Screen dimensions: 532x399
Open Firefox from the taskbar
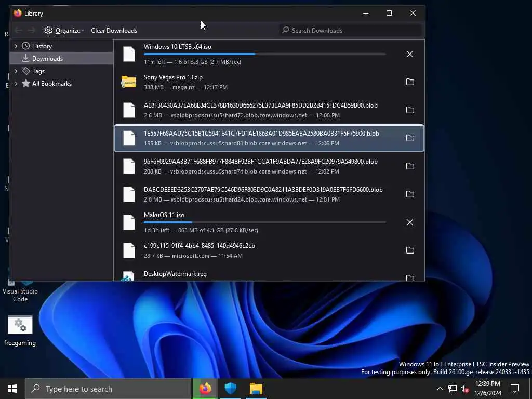pos(205,389)
